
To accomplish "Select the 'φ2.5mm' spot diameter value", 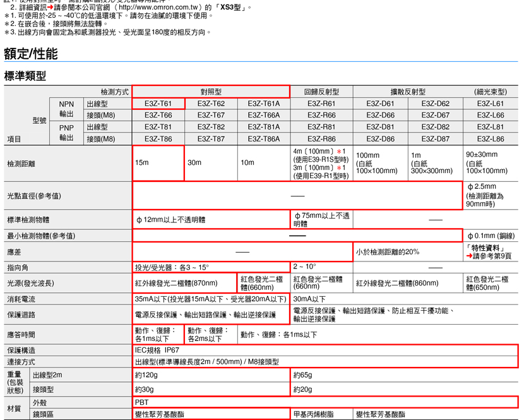I will 482,186.
